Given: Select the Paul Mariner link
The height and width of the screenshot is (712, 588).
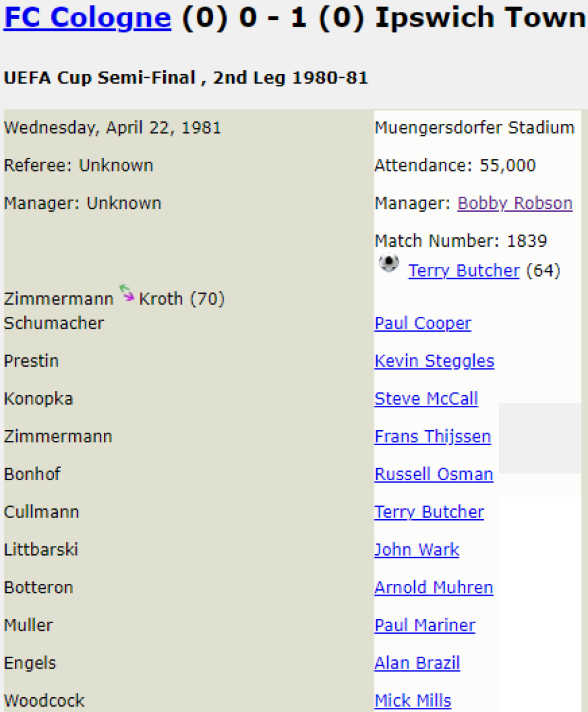Looking at the screenshot, I should point(424,625).
